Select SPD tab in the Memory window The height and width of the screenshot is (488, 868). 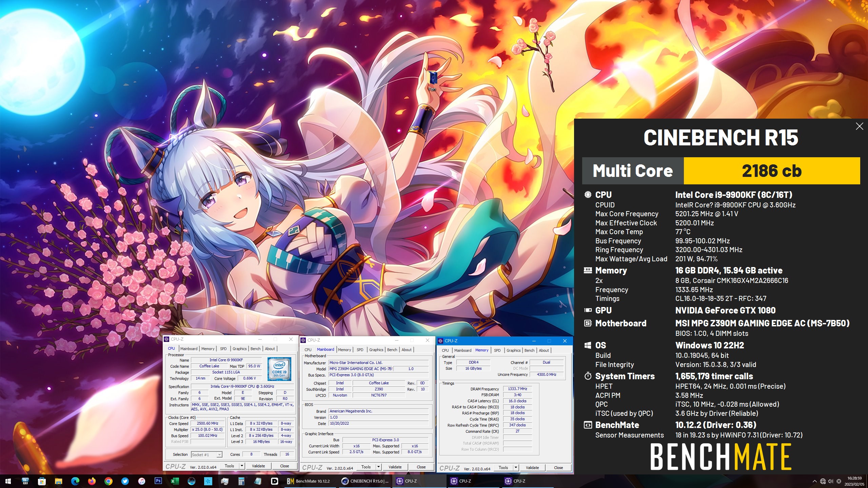[497, 350]
